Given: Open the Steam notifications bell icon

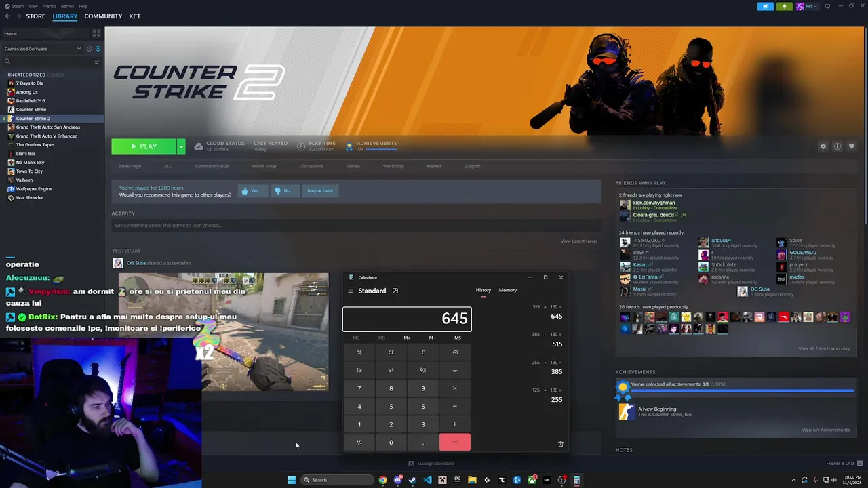Looking at the screenshot, I should tap(785, 6).
